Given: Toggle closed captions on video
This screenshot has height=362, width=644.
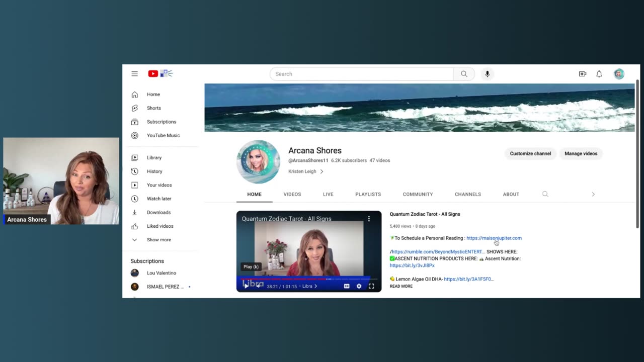Looking at the screenshot, I should [x=347, y=286].
